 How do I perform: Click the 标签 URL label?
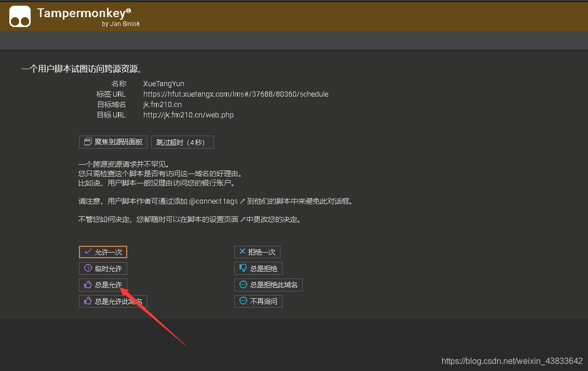pyautogui.click(x=111, y=94)
